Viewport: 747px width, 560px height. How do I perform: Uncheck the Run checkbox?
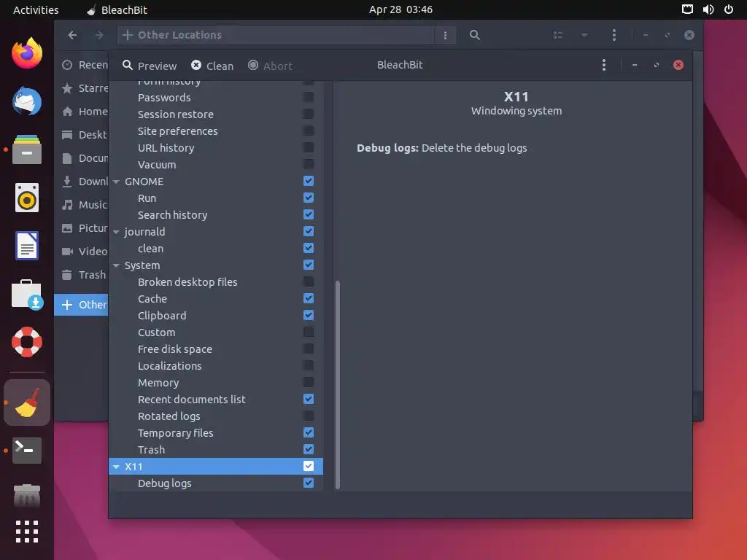coord(309,198)
